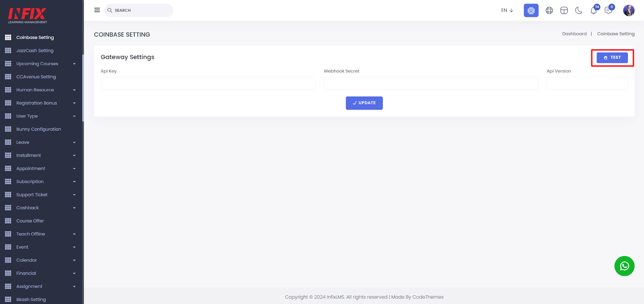Open JazzCash Setting in sidebar
Viewport: 644px width, 304px height.
coord(35,51)
